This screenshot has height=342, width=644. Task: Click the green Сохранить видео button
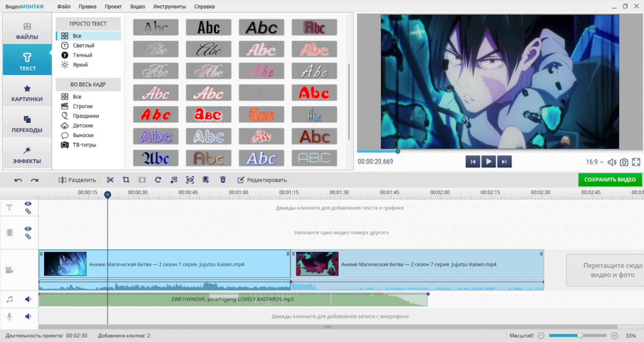point(610,180)
